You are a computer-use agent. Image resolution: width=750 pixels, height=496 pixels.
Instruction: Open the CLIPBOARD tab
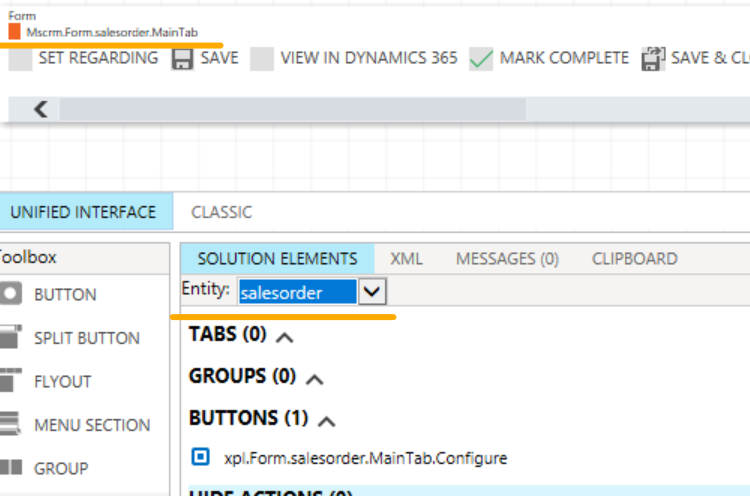point(635,259)
